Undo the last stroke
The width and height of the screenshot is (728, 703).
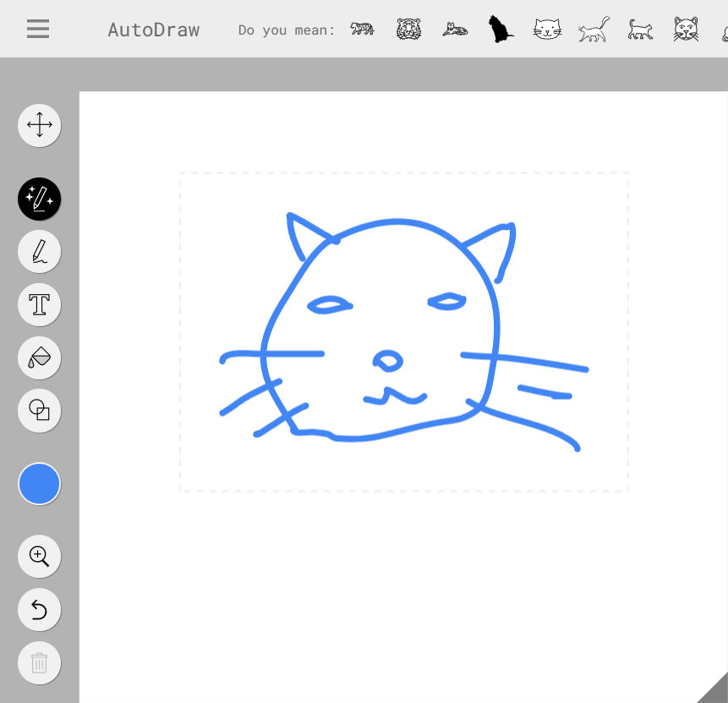40,610
